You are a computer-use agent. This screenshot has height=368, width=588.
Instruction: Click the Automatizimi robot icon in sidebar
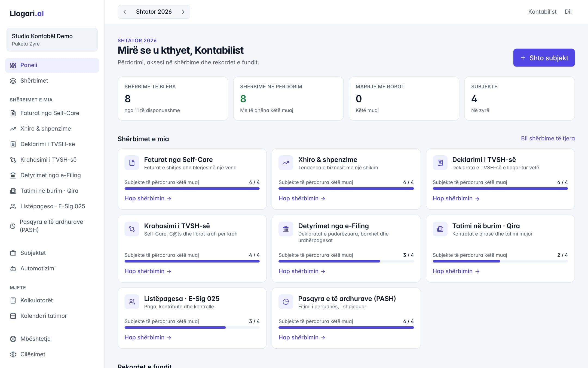pos(13,269)
